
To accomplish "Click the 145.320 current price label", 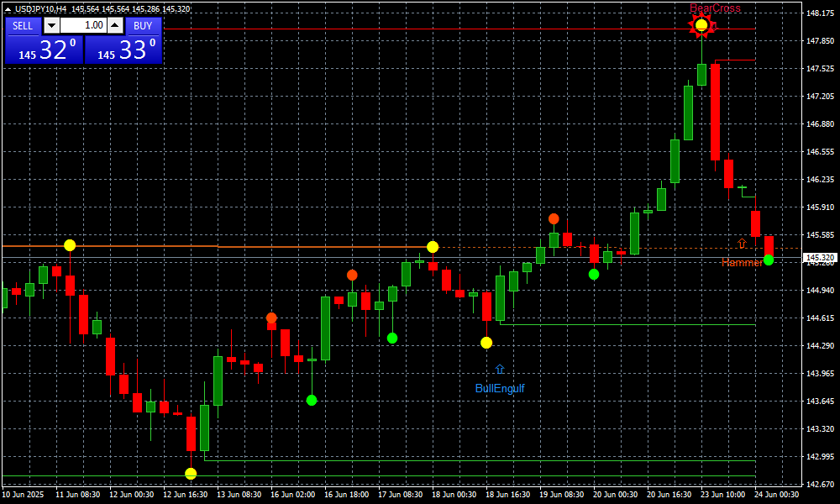I will [x=820, y=258].
